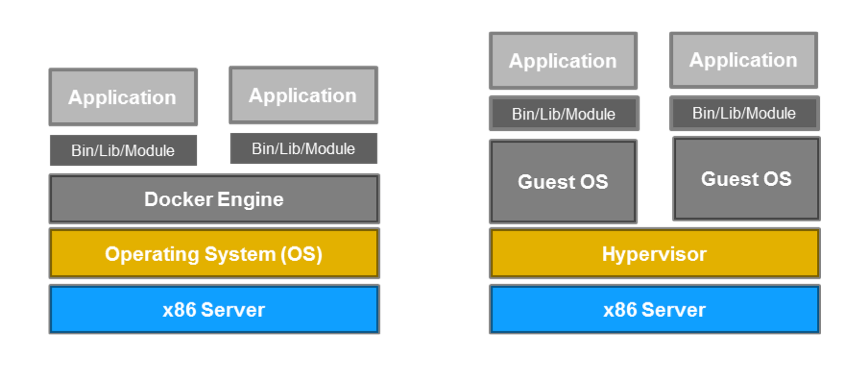The width and height of the screenshot is (859, 381).
Task: Select the right Guest OS block
Action: point(746,179)
